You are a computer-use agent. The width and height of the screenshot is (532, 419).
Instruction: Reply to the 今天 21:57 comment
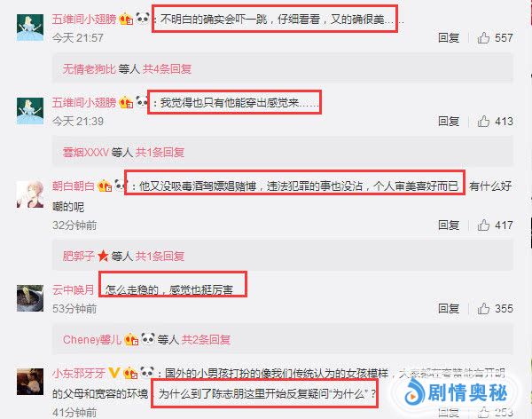click(x=449, y=37)
